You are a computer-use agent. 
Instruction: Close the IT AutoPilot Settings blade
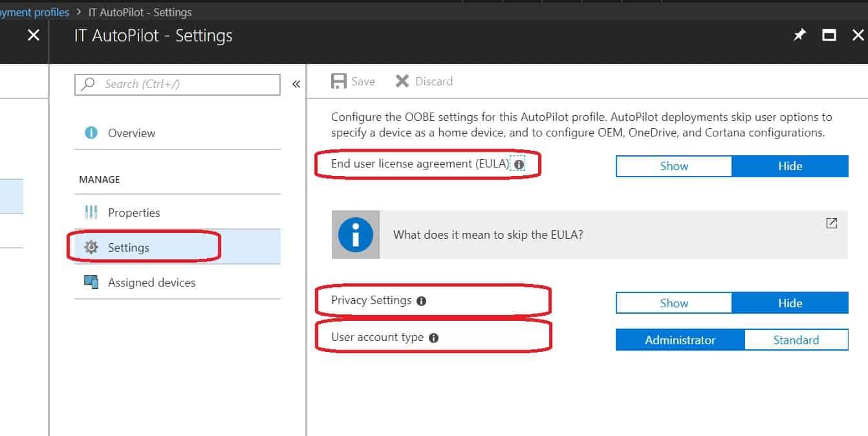[x=858, y=36]
